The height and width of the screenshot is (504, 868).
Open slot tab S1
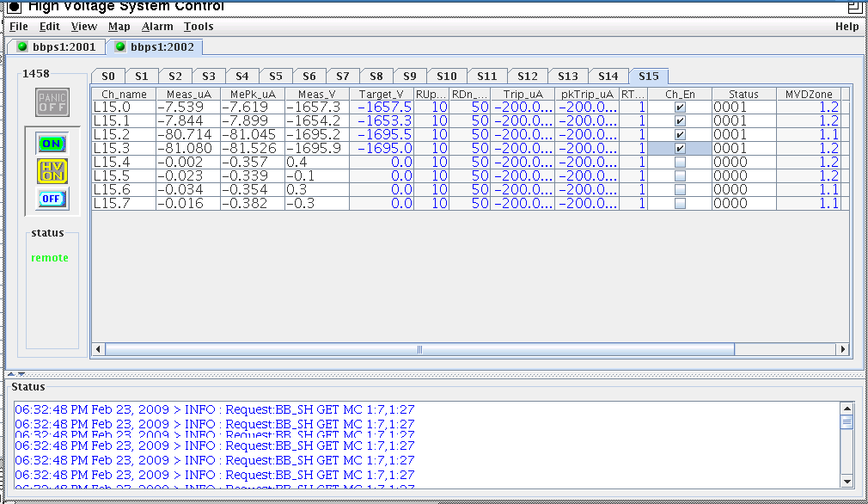click(142, 77)
